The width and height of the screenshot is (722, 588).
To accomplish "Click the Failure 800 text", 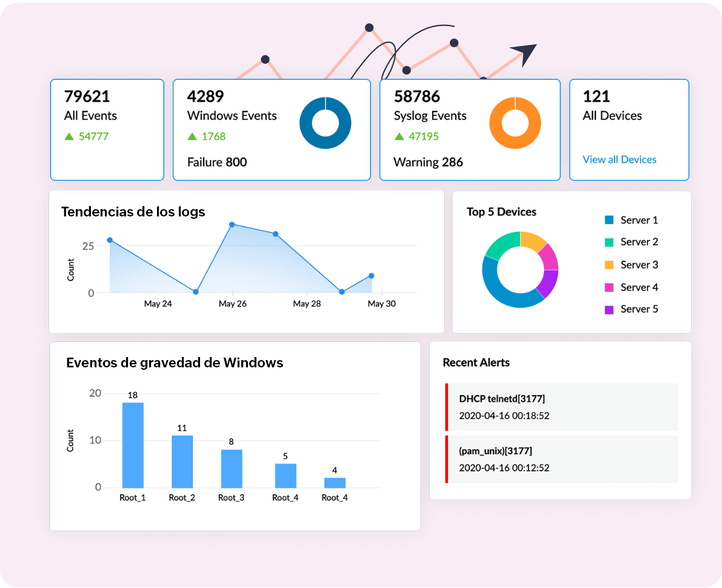I will [x=217, y=162].
